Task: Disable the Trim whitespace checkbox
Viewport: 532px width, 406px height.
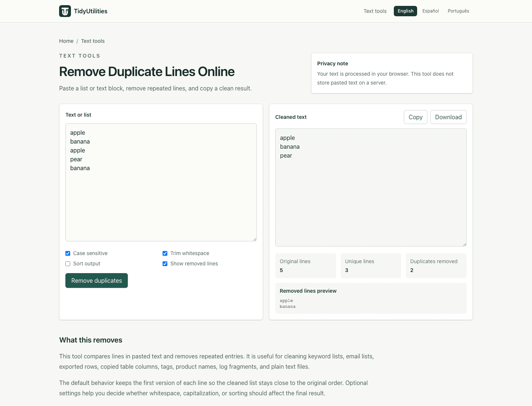Action: coord(165,253)
